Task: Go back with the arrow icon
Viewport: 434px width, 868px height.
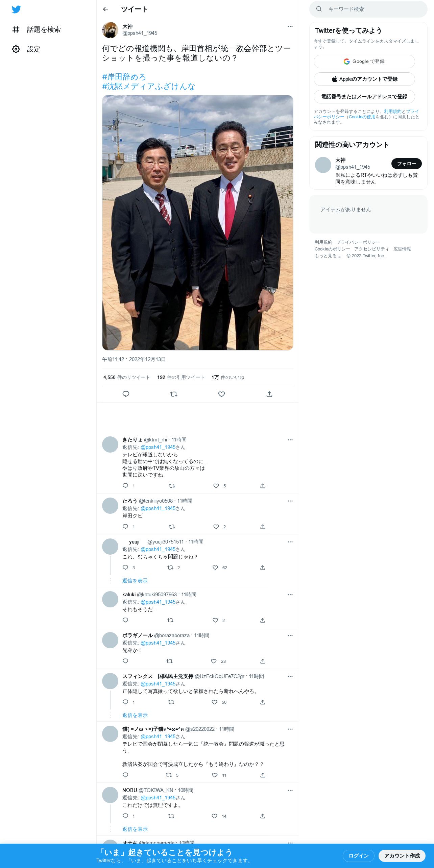Action: point(105,9)
